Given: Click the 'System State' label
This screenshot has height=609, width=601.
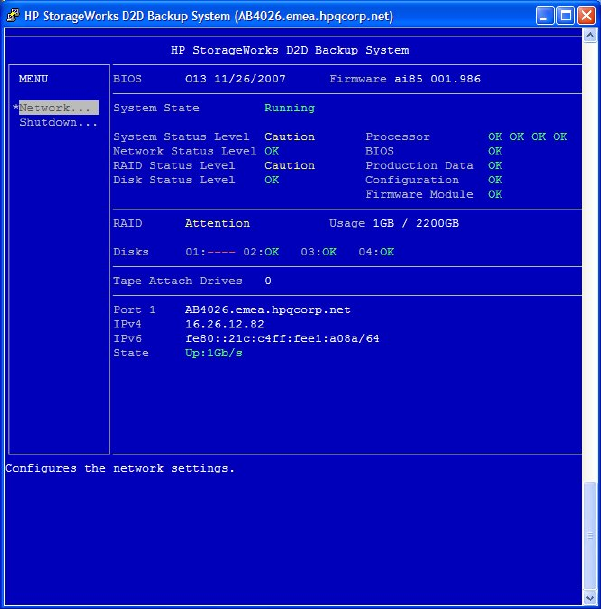Looking at the screenshot, I should [x=156, y=108].
